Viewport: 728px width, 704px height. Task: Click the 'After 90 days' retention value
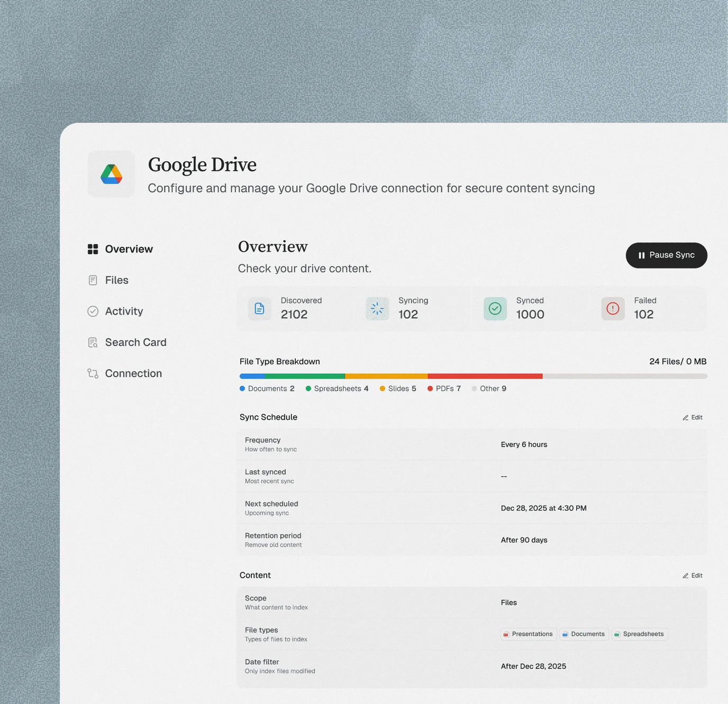click(x=524, y=540)
